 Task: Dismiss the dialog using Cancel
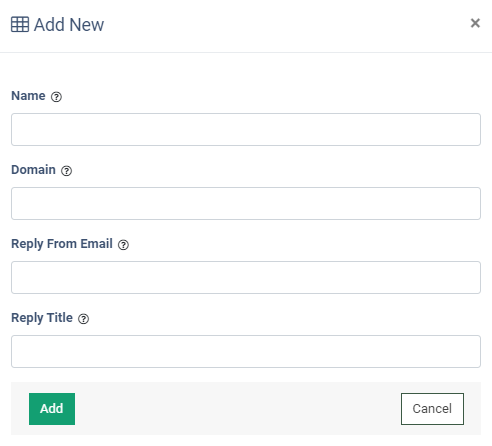coord(432,409)
